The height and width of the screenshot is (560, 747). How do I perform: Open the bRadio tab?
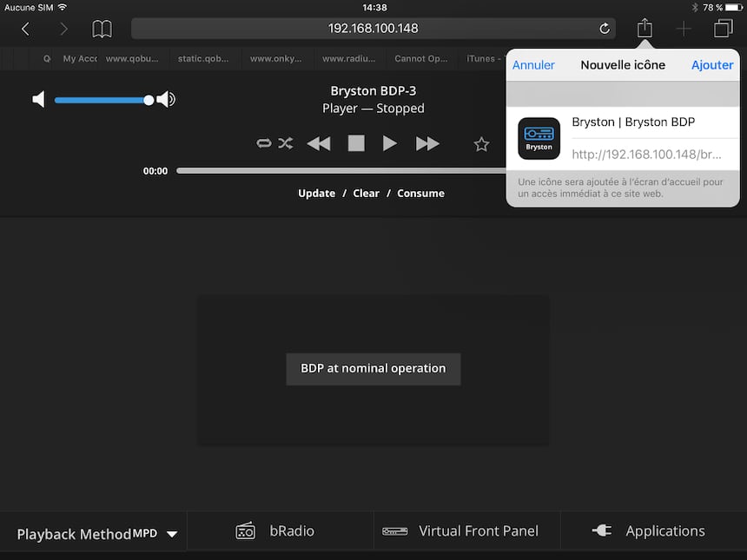click(280, 531)
